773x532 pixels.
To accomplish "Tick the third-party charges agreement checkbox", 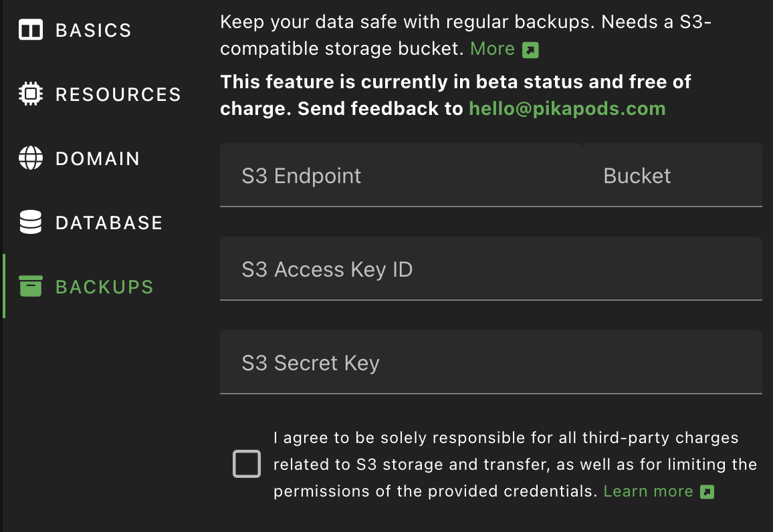I will 247,464.
